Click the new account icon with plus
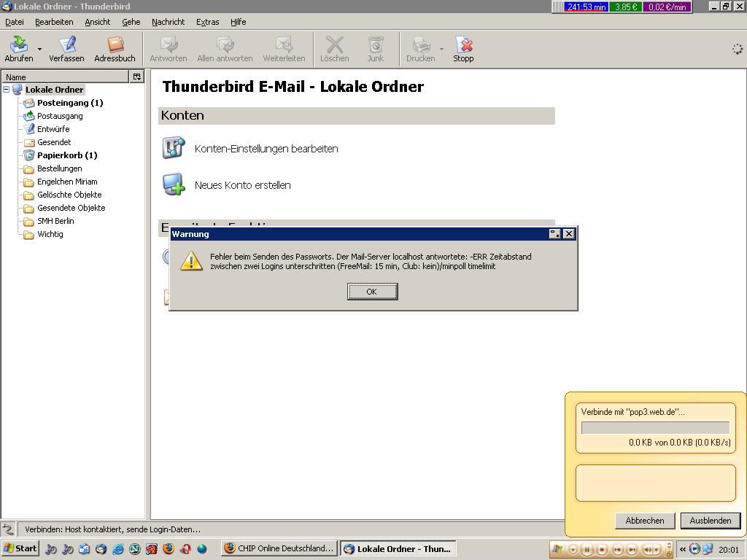 pyautogui.click(x=174, y=184)
